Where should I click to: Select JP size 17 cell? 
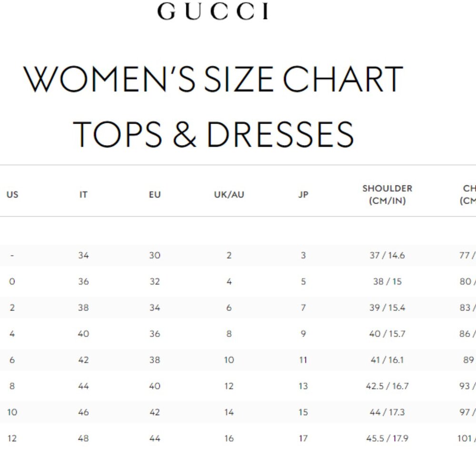[303, 438]
